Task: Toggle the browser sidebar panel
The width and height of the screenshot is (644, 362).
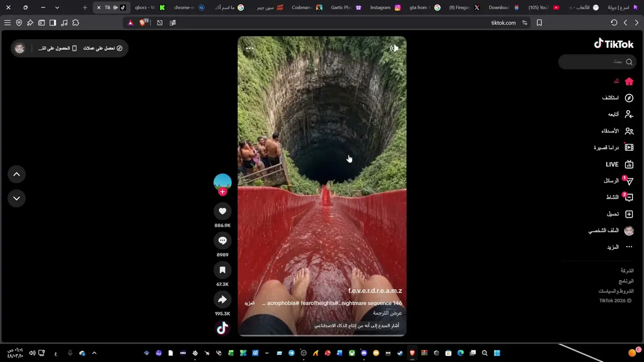Action: 53,23
